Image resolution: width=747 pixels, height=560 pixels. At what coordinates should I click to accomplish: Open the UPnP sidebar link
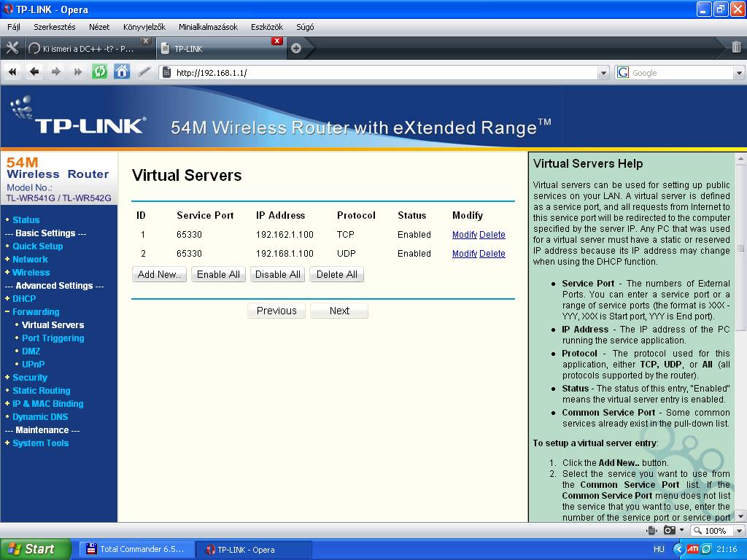point(34,365)
